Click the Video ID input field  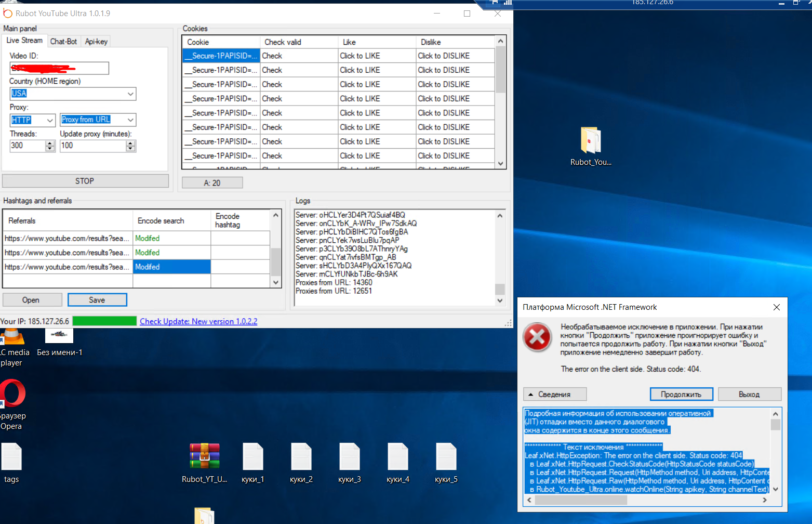(59, 68)
